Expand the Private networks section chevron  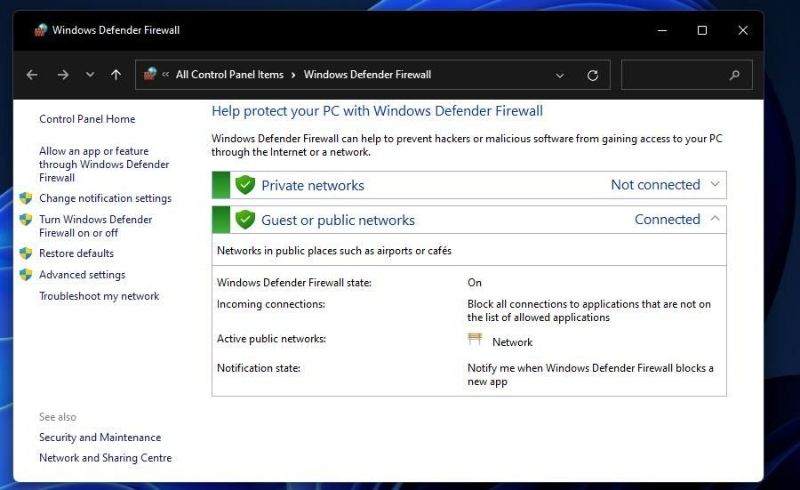pos(714,184)
